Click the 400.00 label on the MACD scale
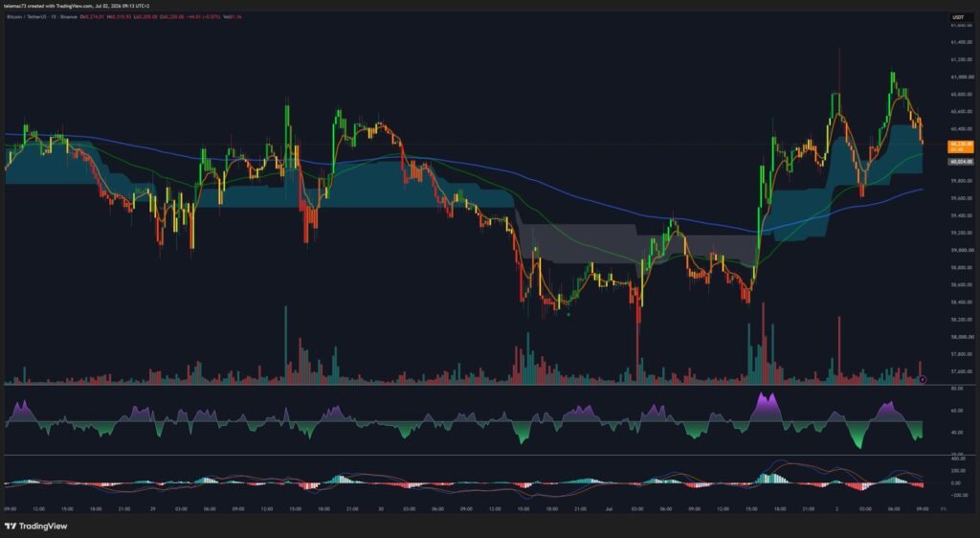This screenshot has height=538, width=980. click(958, 459)
